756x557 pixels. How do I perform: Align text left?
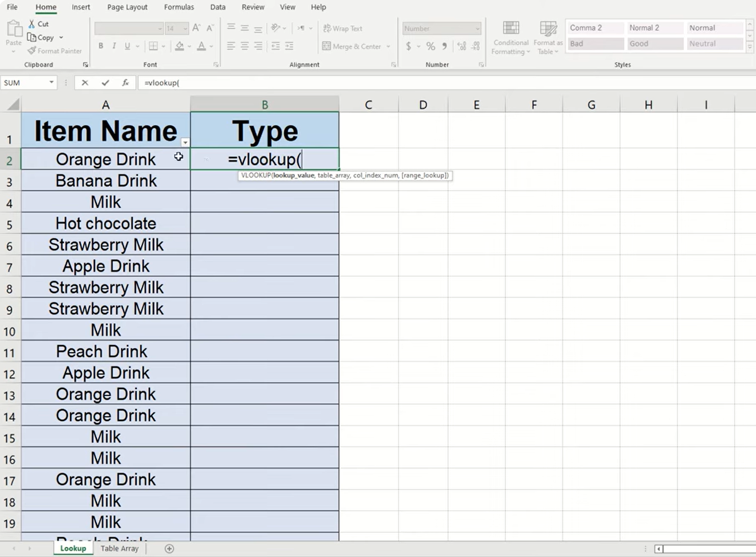tap(231, 46)
